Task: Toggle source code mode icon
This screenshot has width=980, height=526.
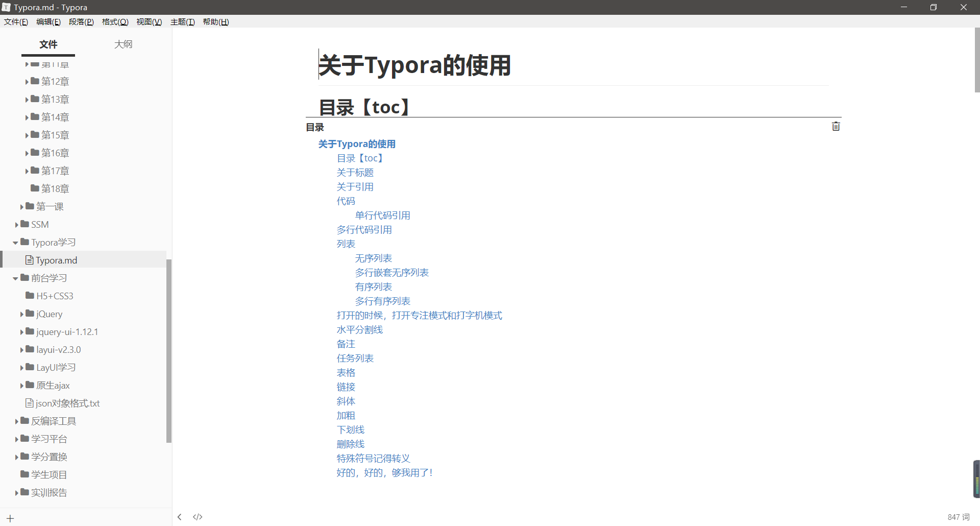Action: coord(198,517)
